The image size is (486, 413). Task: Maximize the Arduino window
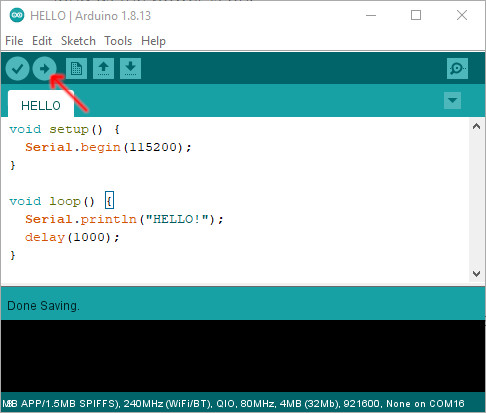pyautogui.click(x=416, y=15)
